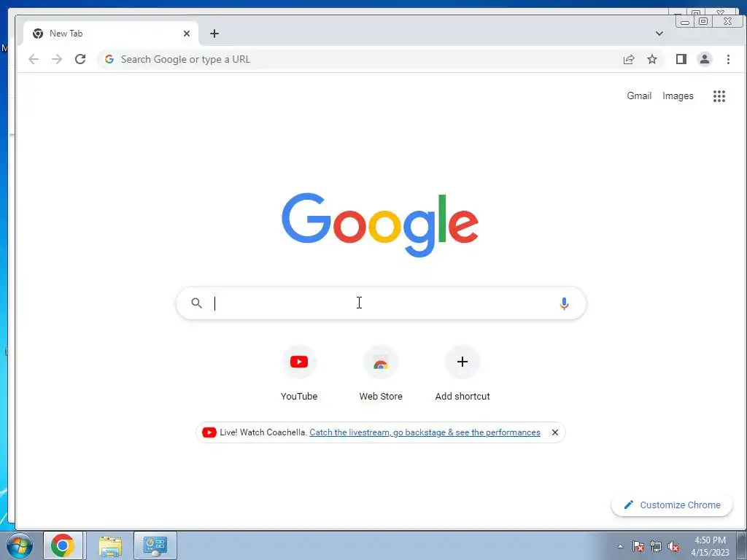Click the magnifier icon in search box
Viewport: 747px width, 560px height.
point(196,303)
